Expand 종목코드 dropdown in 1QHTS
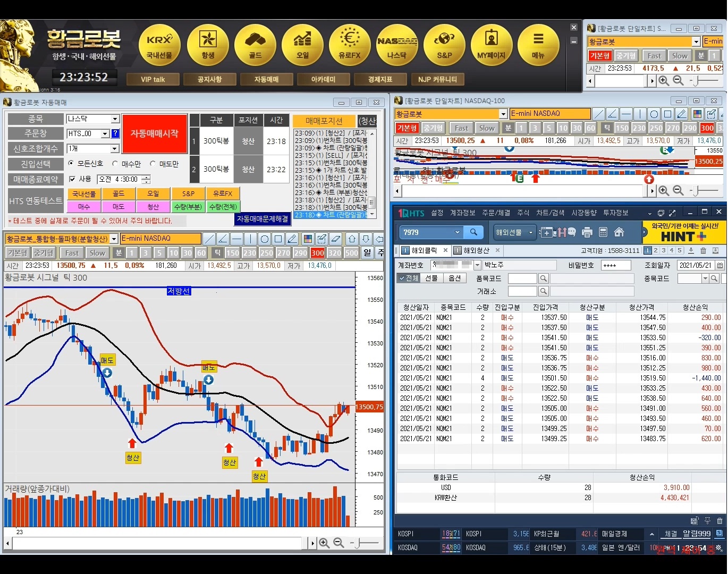Viewport: 728px width, 574px height. 705,278
